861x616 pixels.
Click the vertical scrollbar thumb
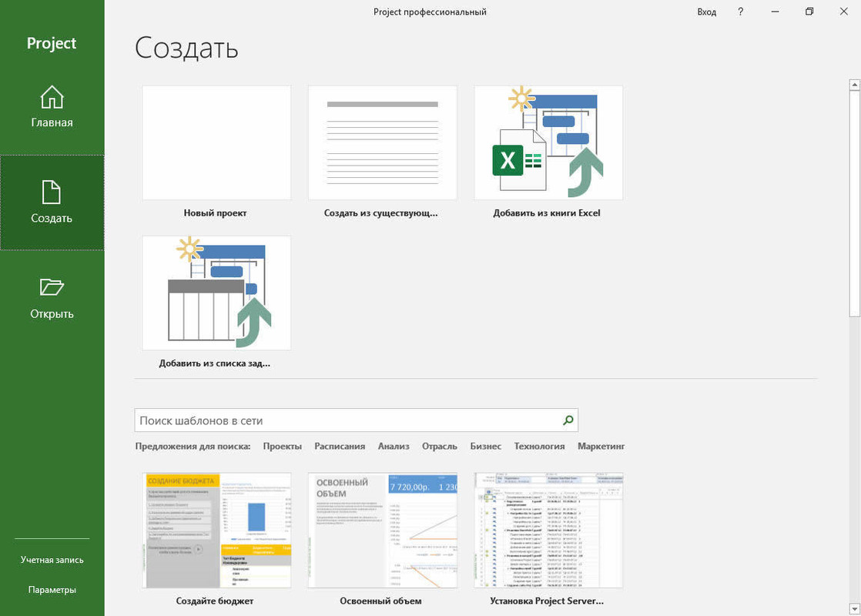pos(854,204)
